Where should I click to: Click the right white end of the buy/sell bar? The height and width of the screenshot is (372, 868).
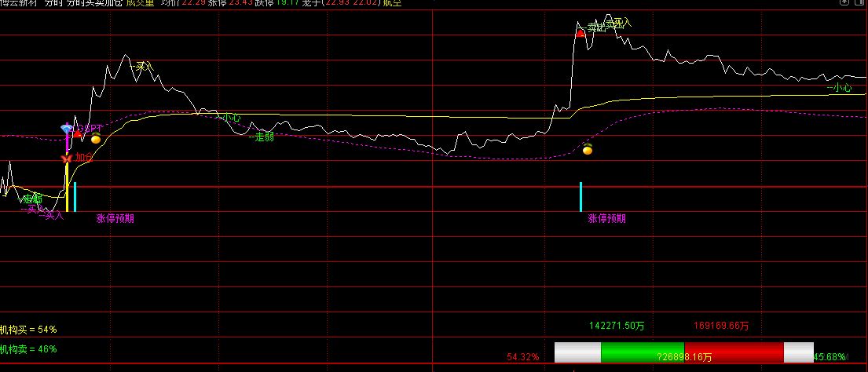(799, 352)
